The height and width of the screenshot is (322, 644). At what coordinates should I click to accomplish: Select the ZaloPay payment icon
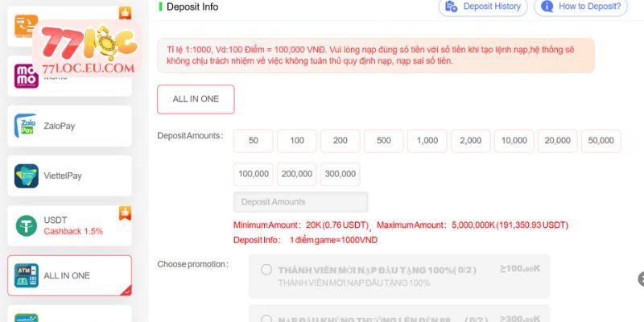click(27, 126)
